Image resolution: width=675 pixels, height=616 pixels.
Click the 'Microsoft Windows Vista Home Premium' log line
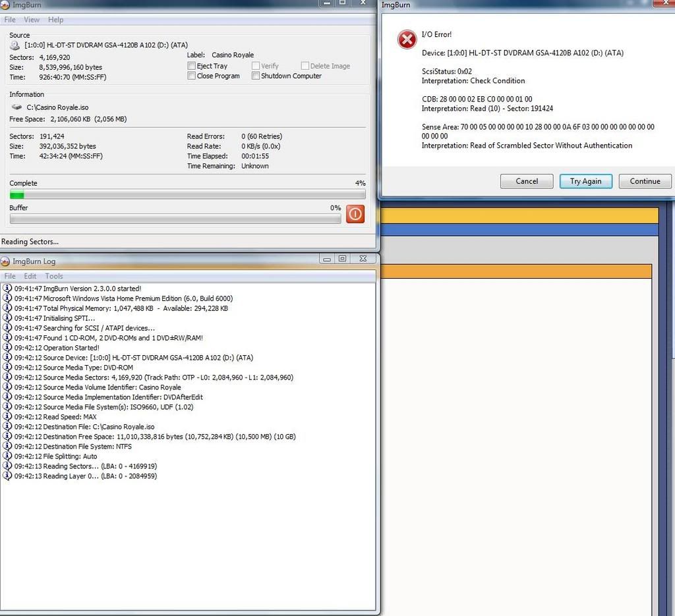point(123,298)
